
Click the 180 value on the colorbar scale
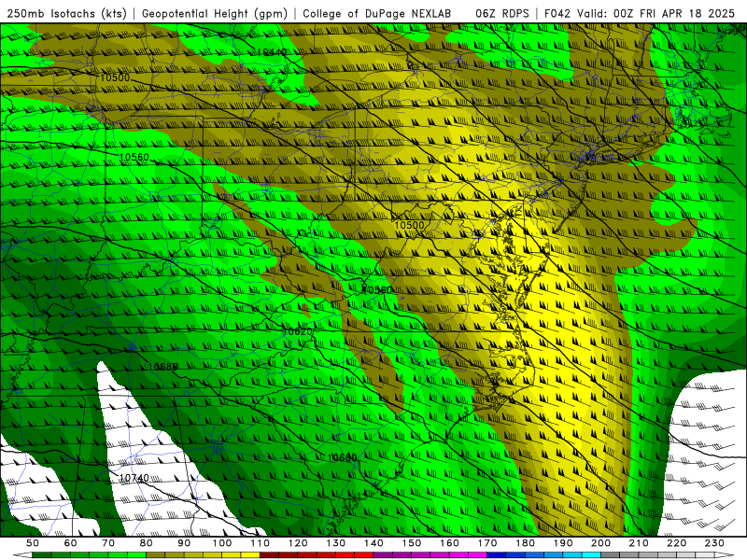tap(525, 543)
